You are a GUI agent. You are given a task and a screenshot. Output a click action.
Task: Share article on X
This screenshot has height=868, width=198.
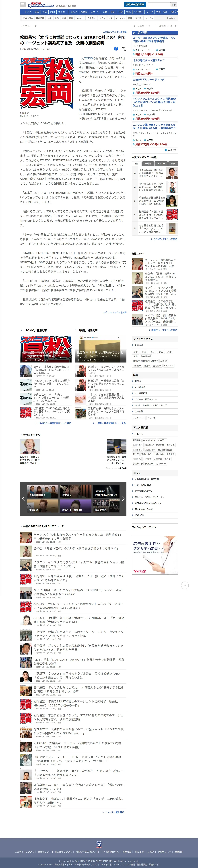(x=124, y=49)
